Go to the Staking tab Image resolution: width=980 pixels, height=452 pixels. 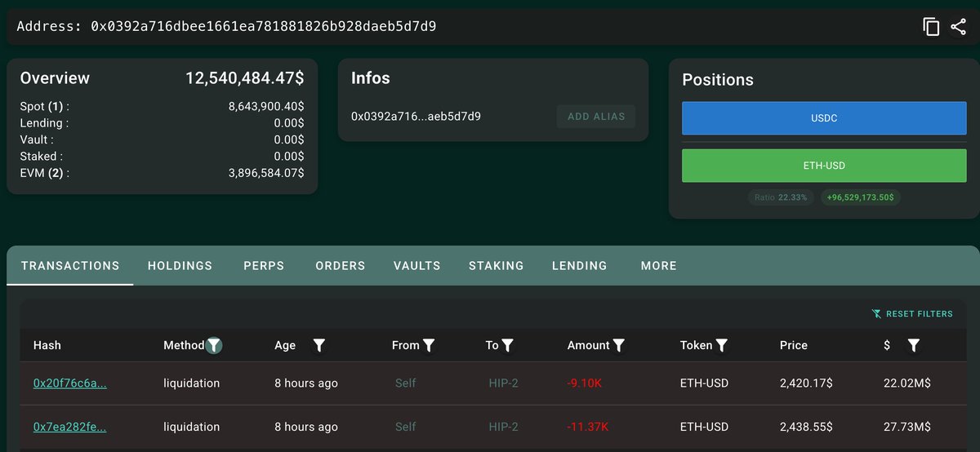(x=496, y=265)
